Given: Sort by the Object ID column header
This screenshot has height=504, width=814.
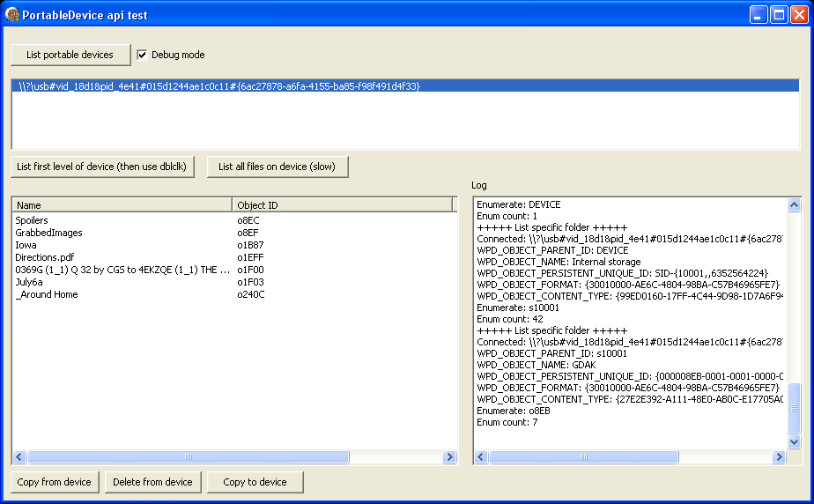Looking at the screenshot, I should click(x=343, y=205).
